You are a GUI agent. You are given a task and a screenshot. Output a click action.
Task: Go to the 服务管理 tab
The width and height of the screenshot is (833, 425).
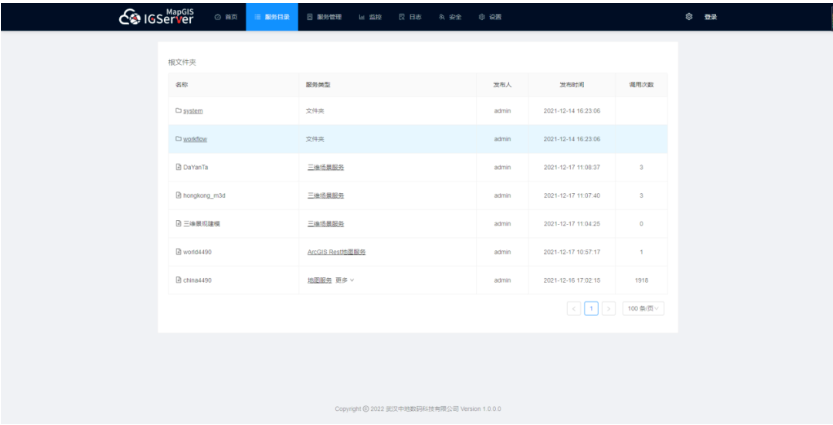pos(324,17)
